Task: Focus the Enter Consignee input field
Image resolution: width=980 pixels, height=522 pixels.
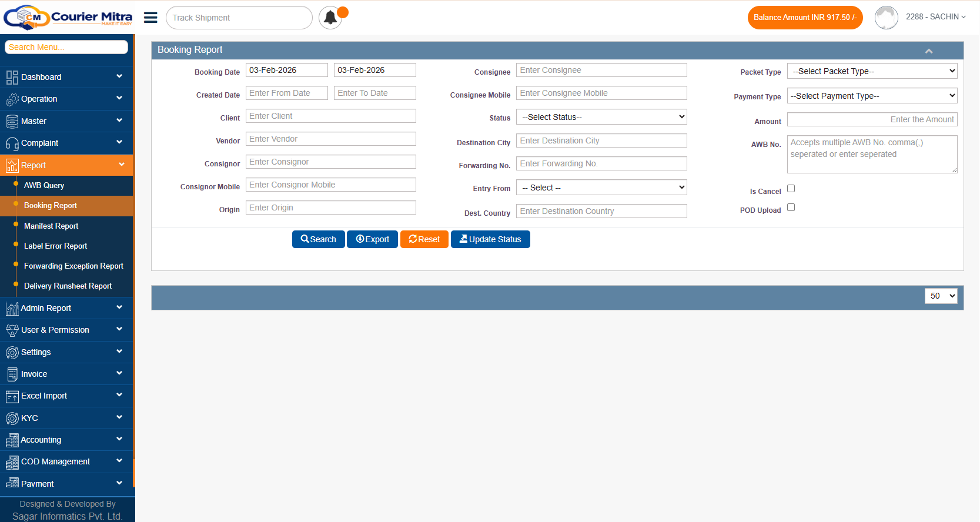Action: click(601, 70)
